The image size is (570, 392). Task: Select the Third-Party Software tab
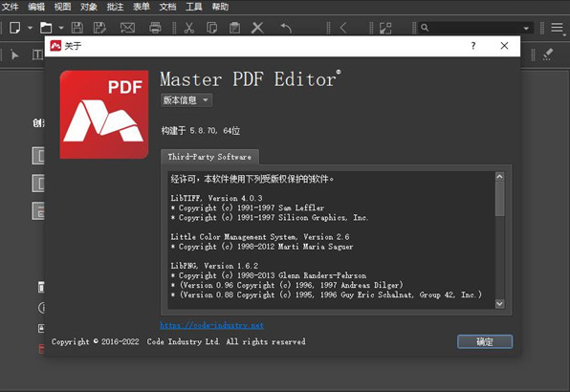209,157
